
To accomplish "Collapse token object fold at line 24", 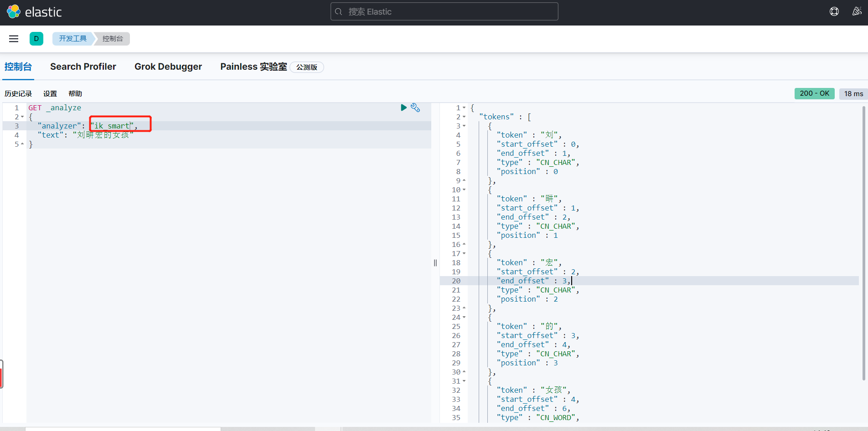I will pos(464,318).
